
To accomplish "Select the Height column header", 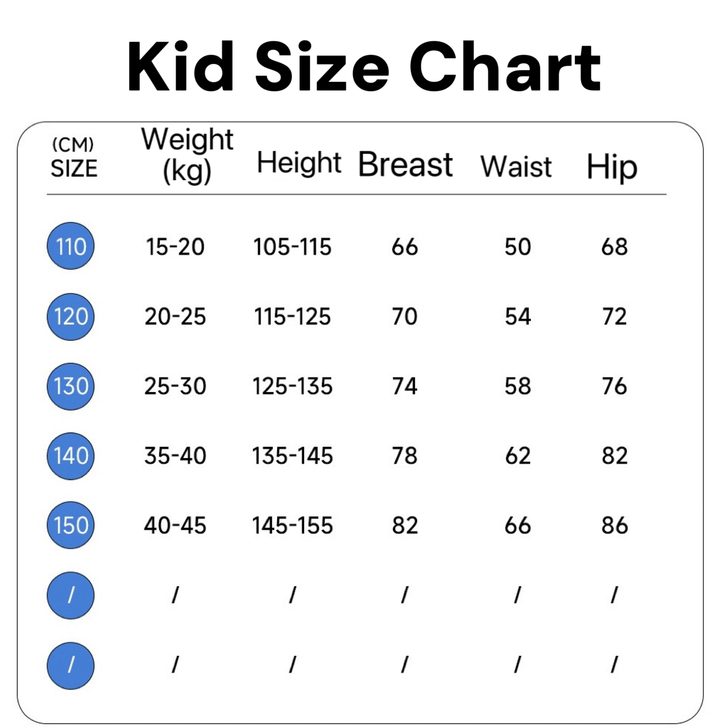I will (299, 163).
